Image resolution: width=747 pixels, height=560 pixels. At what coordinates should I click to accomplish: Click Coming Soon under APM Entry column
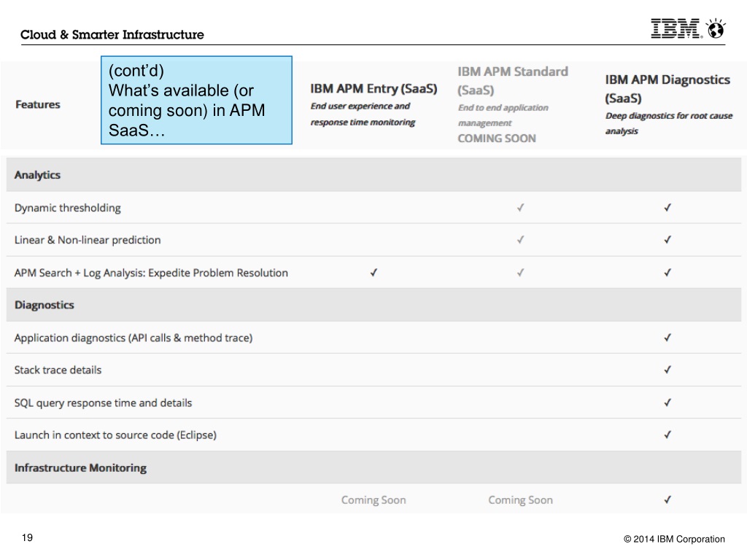click(x=373, y=500)
